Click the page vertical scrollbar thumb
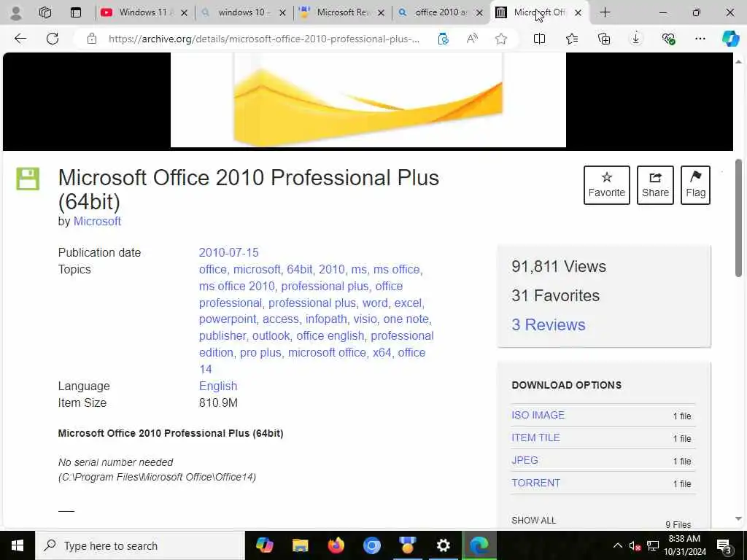This screenshot has width=747, height=560. (x=738, y=217)
